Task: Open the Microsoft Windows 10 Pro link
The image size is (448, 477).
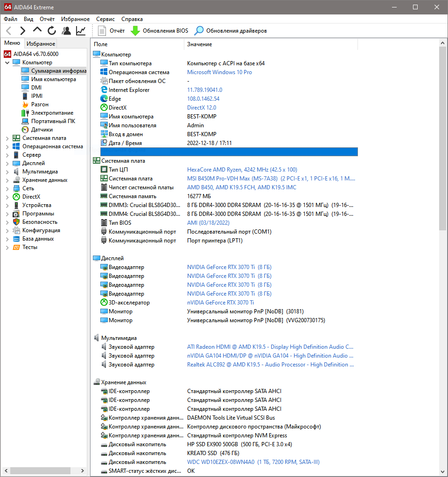Action: click(x=219, y=72)
